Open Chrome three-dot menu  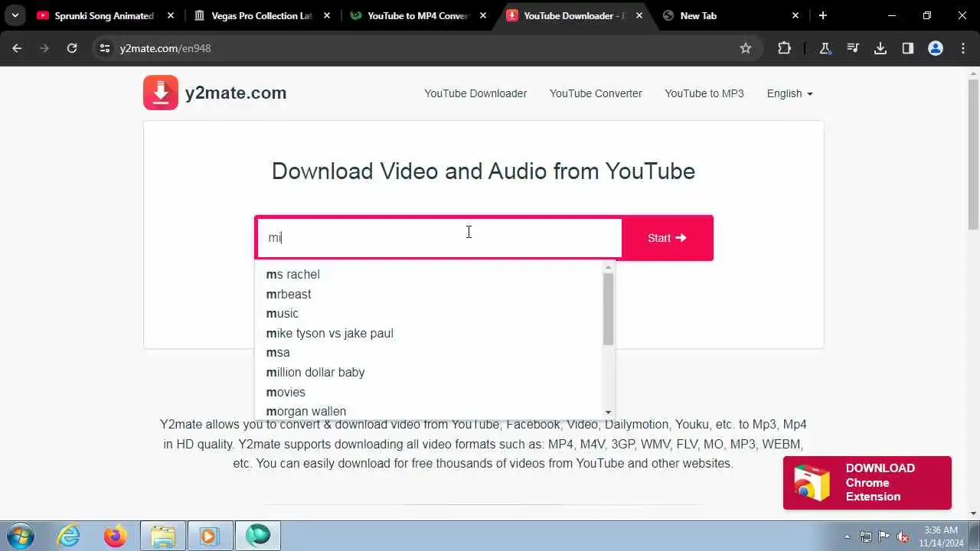click(x=963, y=48)
